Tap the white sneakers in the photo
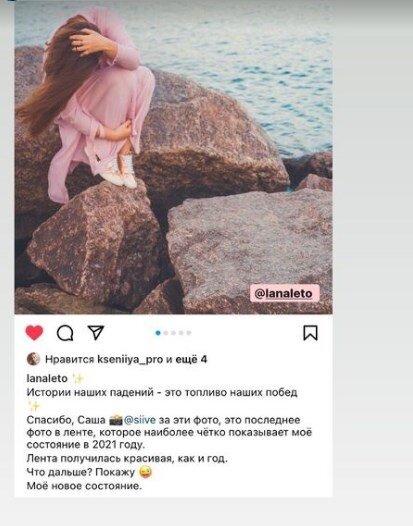This screenshot has height=526, width=413. [119, 170]
